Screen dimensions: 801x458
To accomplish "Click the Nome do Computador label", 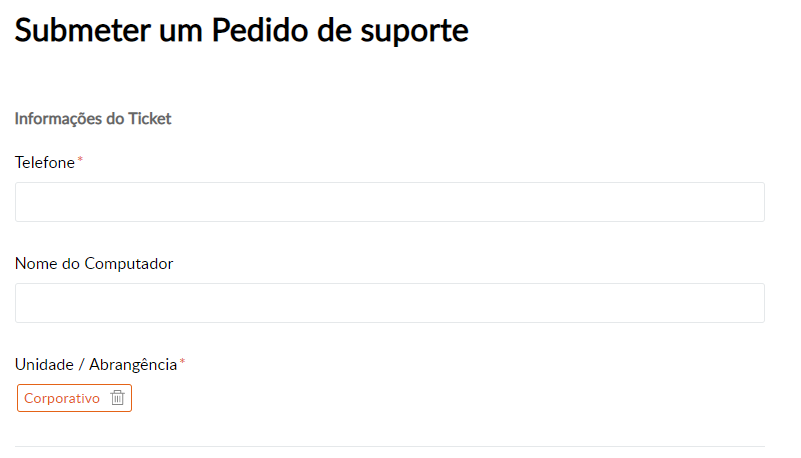I will 94,264.
